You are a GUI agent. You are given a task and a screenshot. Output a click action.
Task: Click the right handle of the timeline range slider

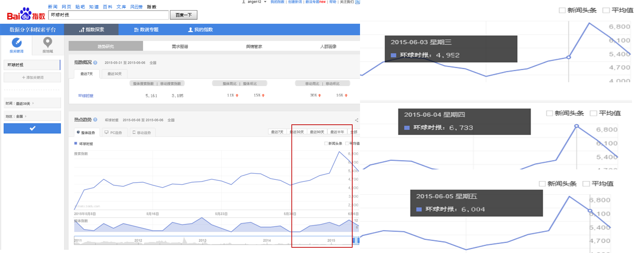click(x=358, y=240)
